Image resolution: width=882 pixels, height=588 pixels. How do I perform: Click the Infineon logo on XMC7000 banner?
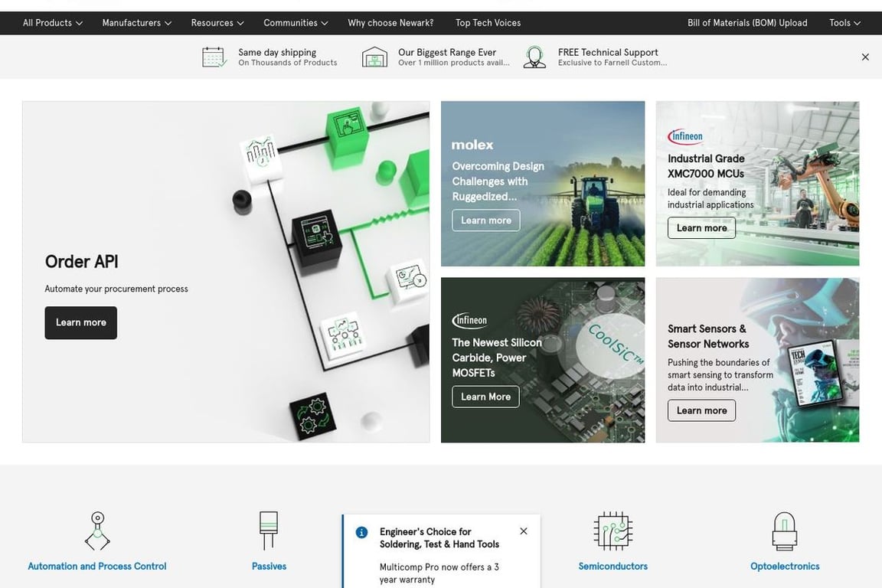[685, 136]
